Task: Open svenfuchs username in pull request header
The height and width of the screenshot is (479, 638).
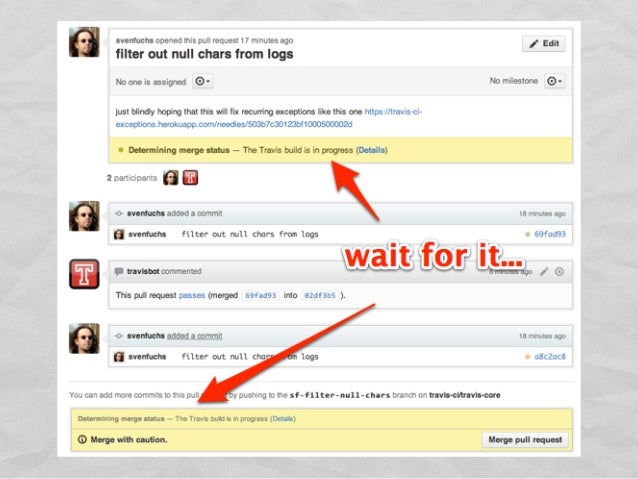Action: [x=134, y=40]
